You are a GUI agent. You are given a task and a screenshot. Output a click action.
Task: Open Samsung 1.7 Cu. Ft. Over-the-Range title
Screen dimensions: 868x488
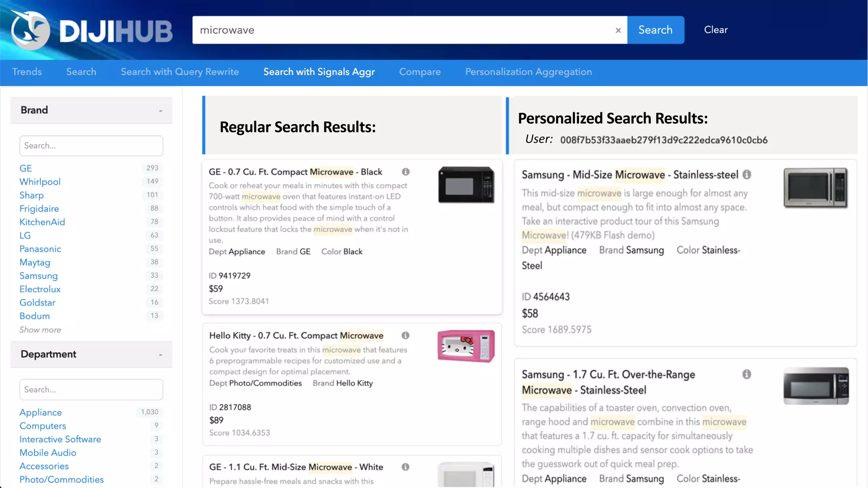coord(608,382)
